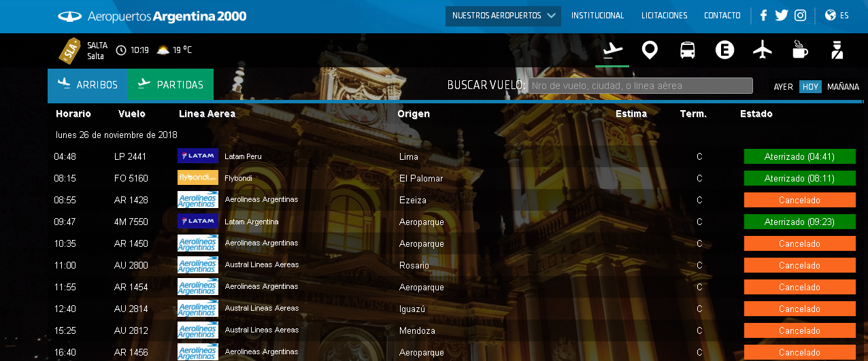
Task: Switch to the Partidas tab
Action: click(171, 85)
